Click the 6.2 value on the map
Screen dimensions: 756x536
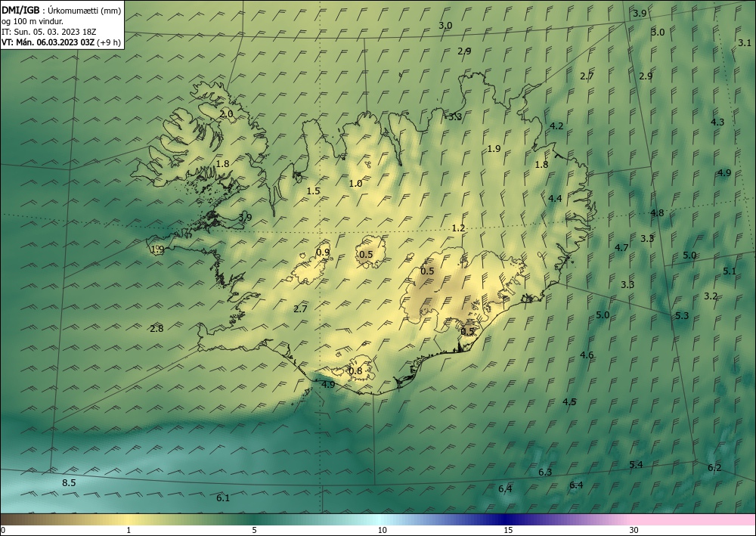pyautogui.click(x=714, y=467)
